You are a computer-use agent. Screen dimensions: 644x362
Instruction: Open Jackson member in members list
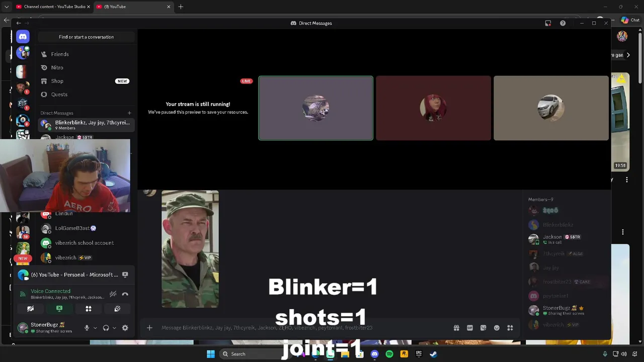click(566, 239)
